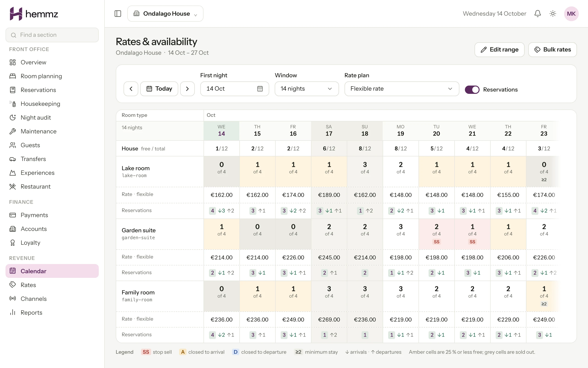Open Room planning section
The width and height of the screenshot is (588, 368).
tap(52, 76)
